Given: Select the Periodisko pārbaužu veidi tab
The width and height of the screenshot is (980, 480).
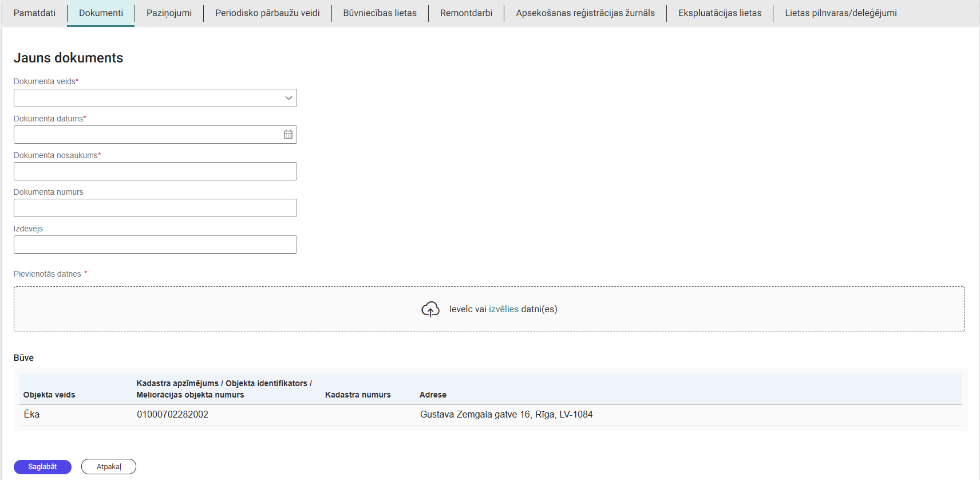Looking at the screenshot, I should pos(267,13).
